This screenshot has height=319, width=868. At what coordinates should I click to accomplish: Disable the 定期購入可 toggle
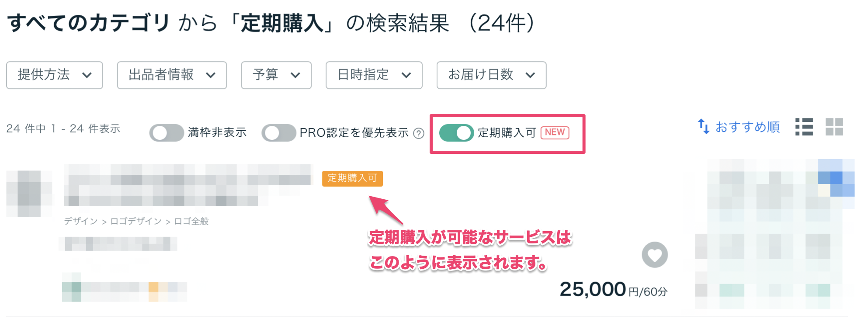[x=456, y=133]
